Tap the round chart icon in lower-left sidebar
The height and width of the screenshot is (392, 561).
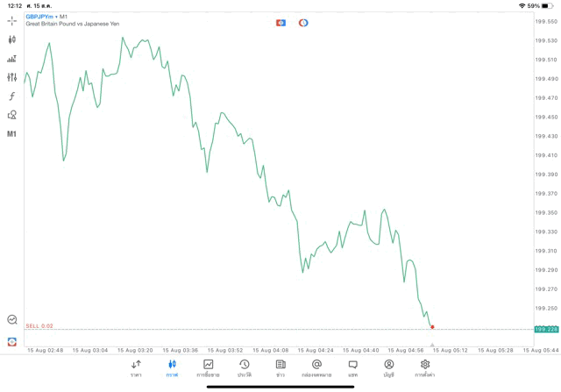[12, 320]
